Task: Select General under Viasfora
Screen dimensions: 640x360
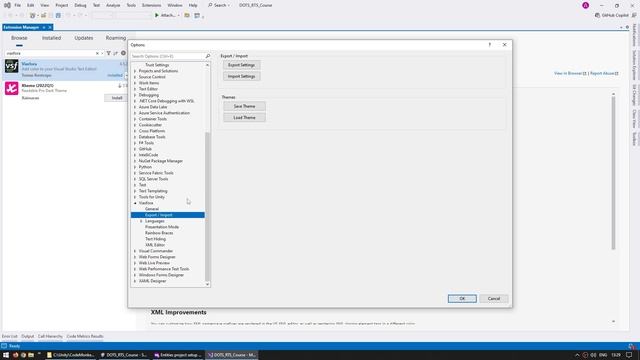Action: coord(152,209)
